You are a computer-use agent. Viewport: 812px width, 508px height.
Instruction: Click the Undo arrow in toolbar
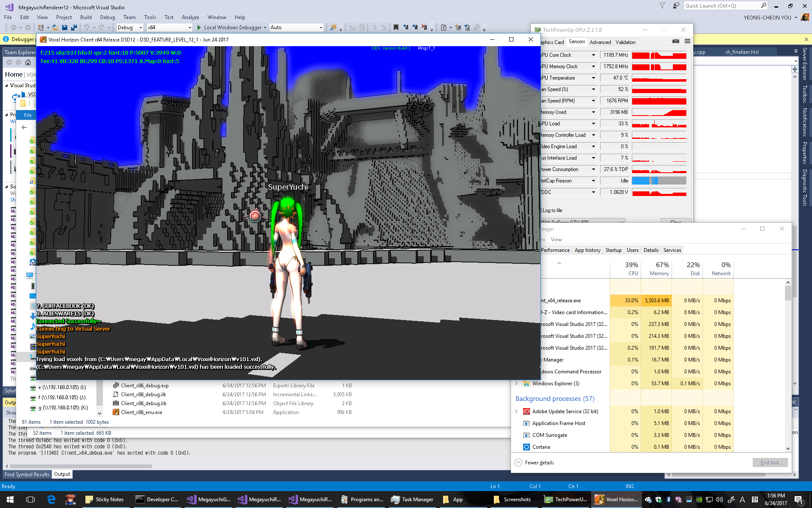(x=86, y=28)
